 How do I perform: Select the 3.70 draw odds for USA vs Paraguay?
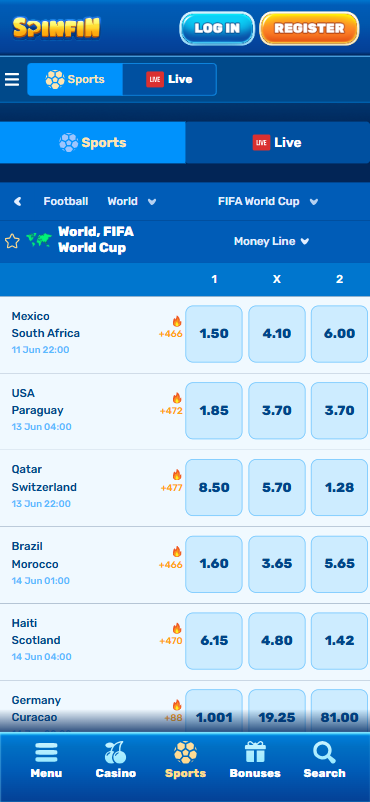tap(277, 411)
